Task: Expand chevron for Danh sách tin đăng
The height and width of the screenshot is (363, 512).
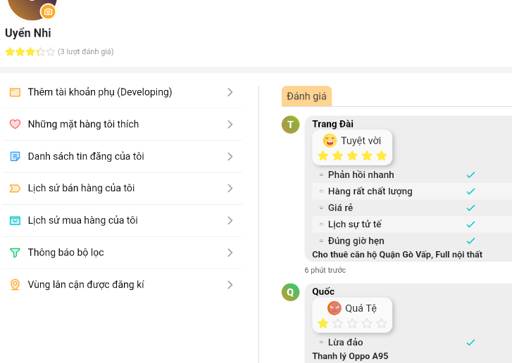Action: pyautogui.click(x=230, y=156)
